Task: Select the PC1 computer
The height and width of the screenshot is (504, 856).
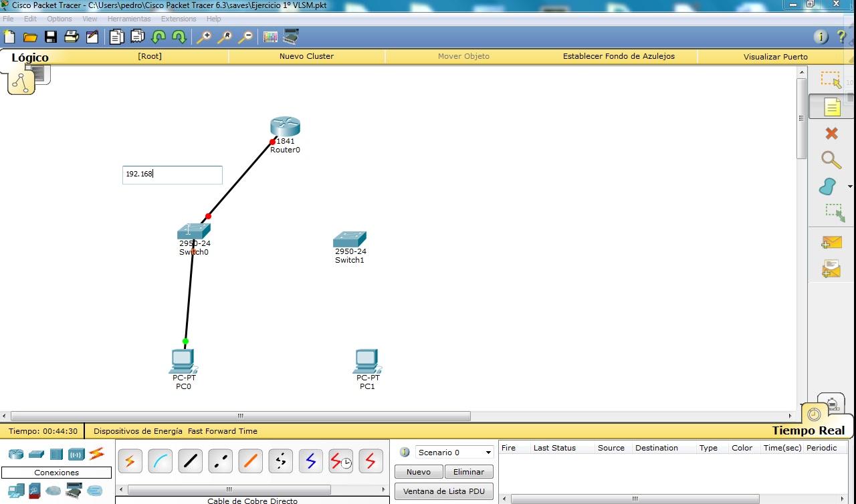Action: pos(366,361)
